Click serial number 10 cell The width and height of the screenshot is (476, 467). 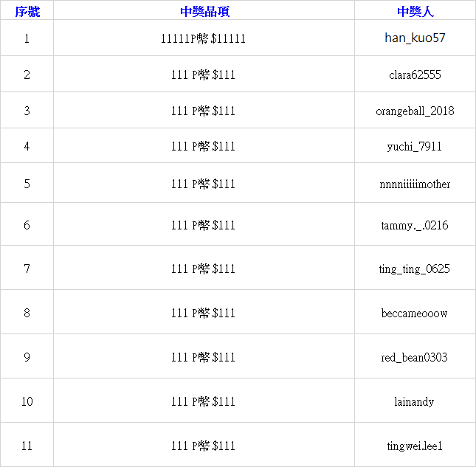[x=27, y=401]
